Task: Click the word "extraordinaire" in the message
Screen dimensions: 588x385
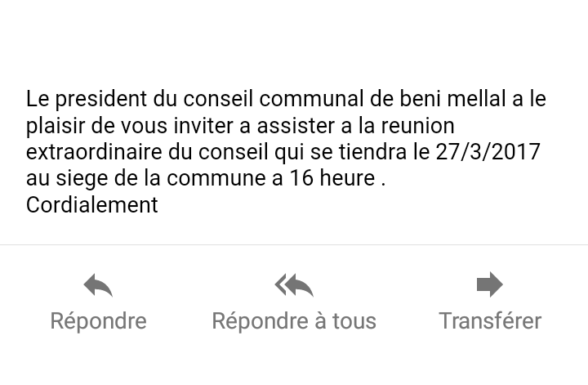Action: coord(94,152)
